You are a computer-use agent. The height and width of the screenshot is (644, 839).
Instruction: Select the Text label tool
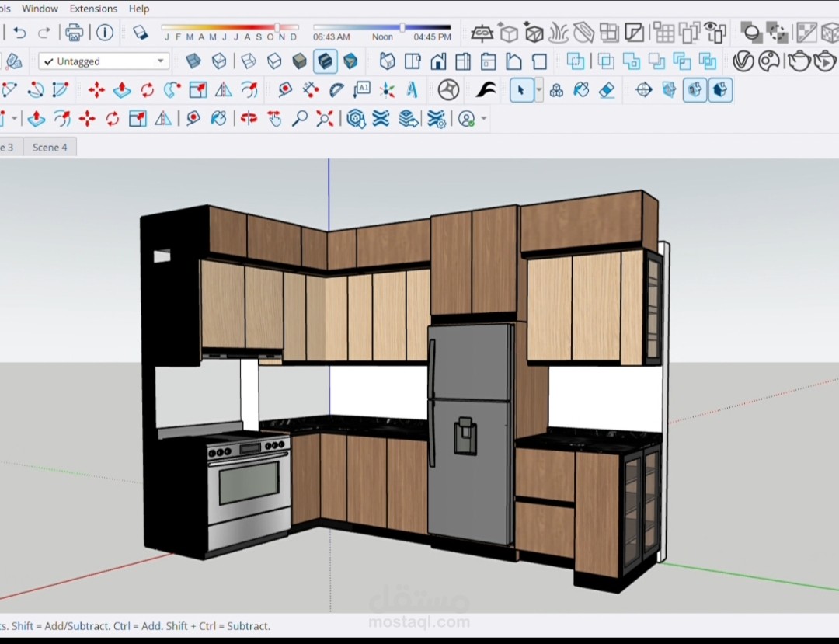(x=362, y=90)
